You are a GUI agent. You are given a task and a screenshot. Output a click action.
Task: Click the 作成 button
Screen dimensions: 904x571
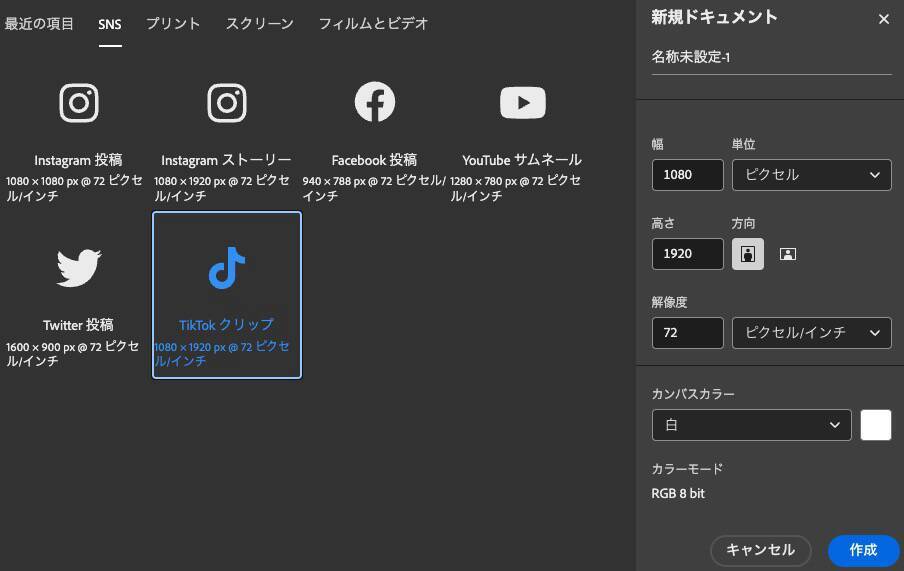[863, 550]
